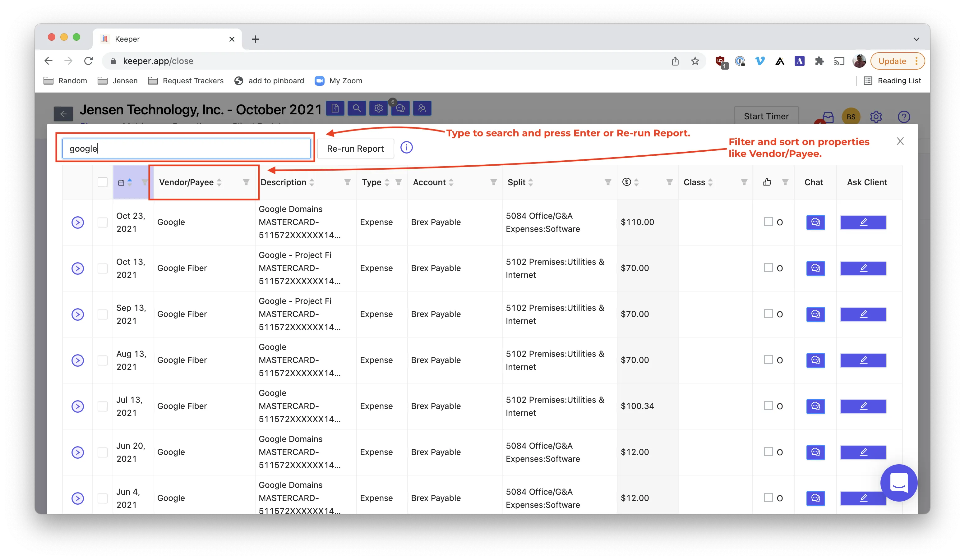This screenshot has width=965, height=560.
Task: Filter the Account column
Action: click(x=493, y=182)
